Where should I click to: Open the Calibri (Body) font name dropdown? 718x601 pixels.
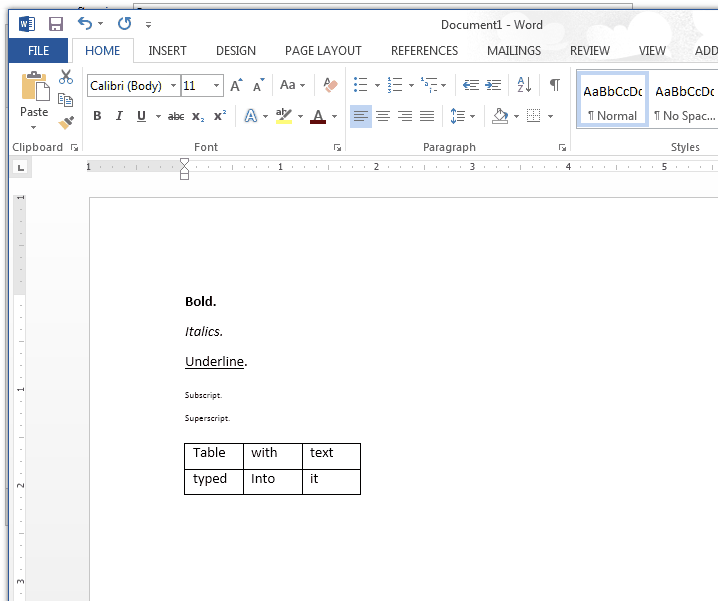[x=173, y=86]
